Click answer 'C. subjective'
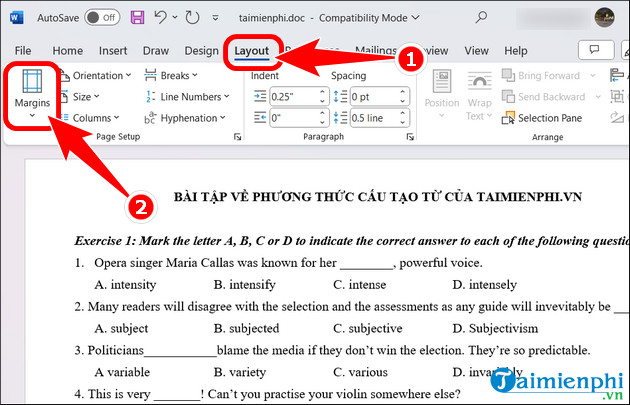Screen dimensions: 630x405 pos(368,329)
